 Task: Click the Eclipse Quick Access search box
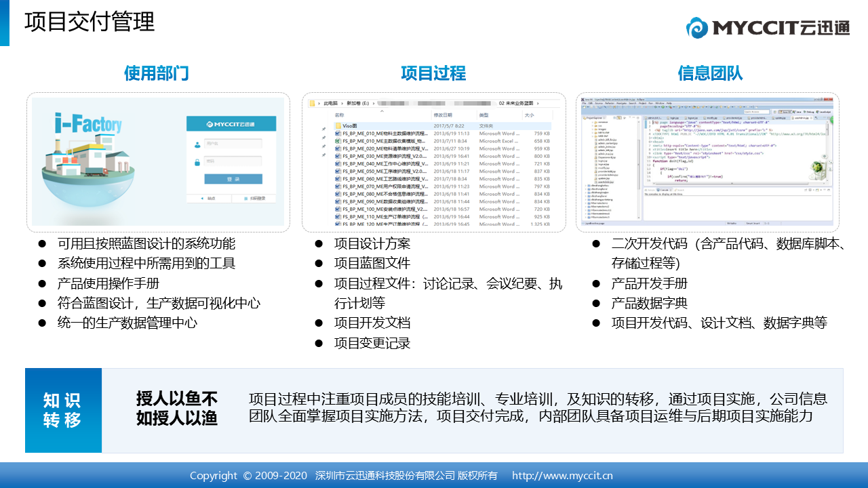click(x=757, y=112)
